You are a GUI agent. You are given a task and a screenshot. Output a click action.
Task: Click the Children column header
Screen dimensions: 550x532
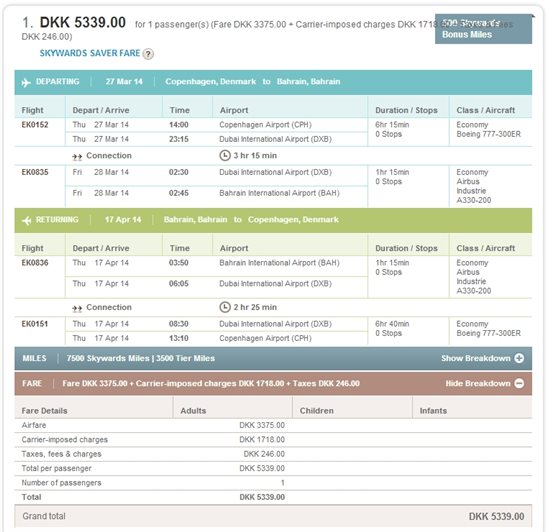click(316, 411)
